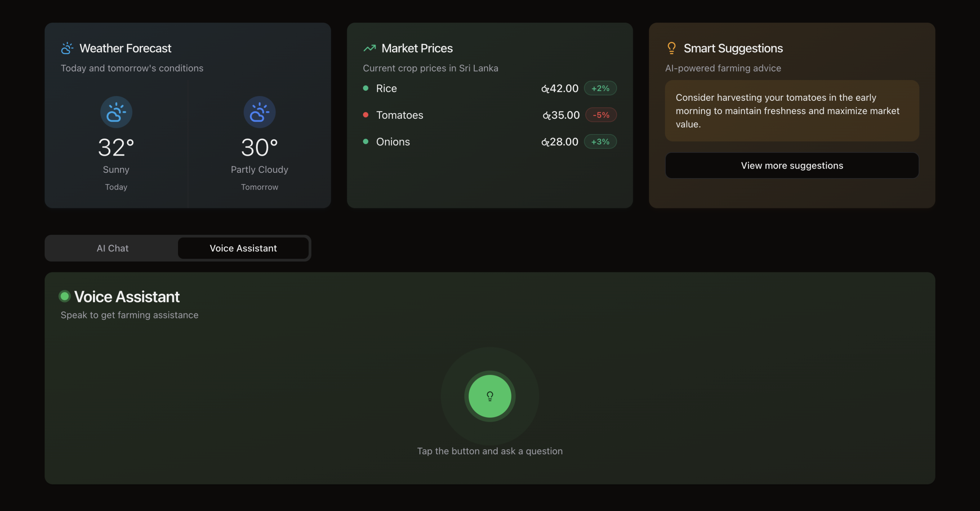Click the red status dot beside Tomatoes
This screenshot has width=980, height=511.
pyautogui.click(x=366, y=115)
